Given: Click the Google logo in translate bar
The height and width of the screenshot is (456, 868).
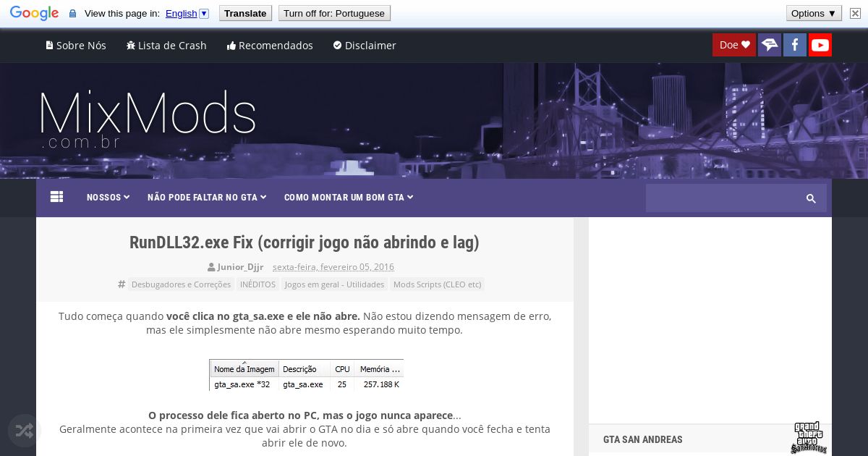Looking at the screenshot, I should pyautogui.click(x=34, y=13).
